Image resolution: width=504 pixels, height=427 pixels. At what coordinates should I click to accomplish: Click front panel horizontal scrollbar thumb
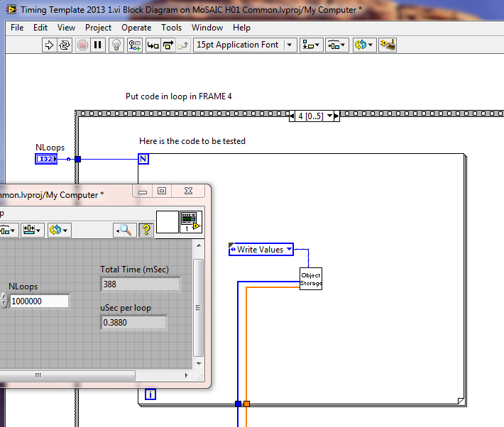(x=67, y=375)
